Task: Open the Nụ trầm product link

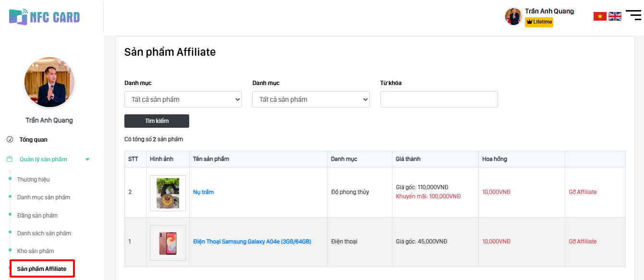Action: point(204,192)
